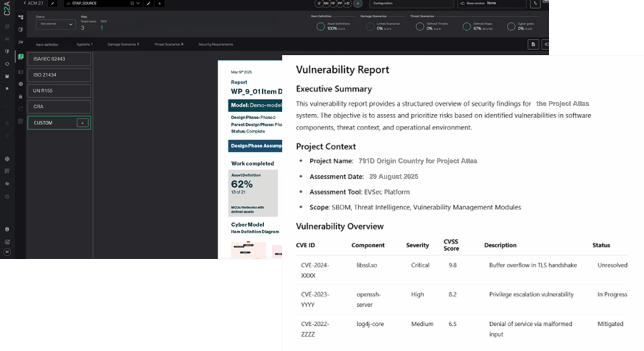
Task: Select the UN R155 report template
Action: 59,91
